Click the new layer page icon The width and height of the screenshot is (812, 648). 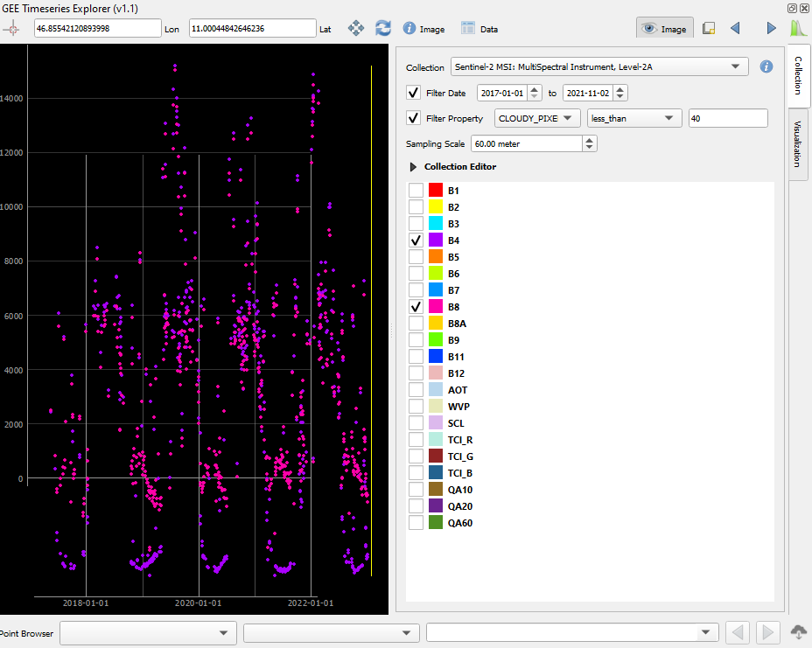tap(709, 29)
